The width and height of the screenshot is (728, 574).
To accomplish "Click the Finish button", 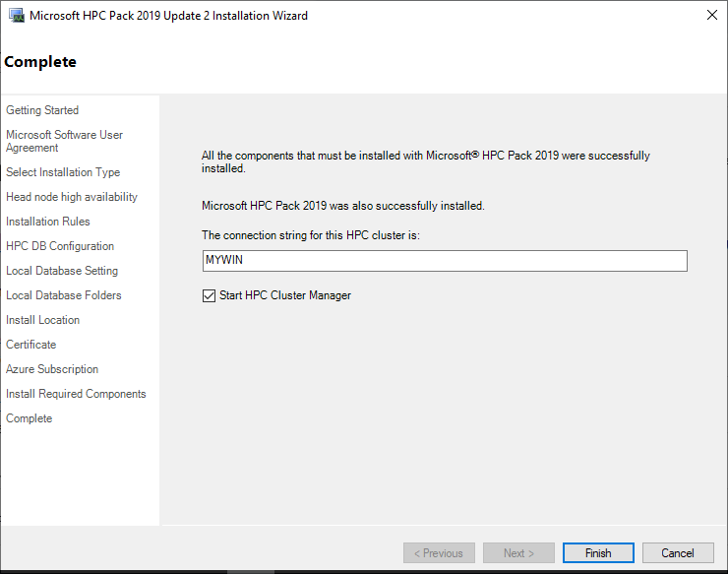I will [x=598, y=553].
